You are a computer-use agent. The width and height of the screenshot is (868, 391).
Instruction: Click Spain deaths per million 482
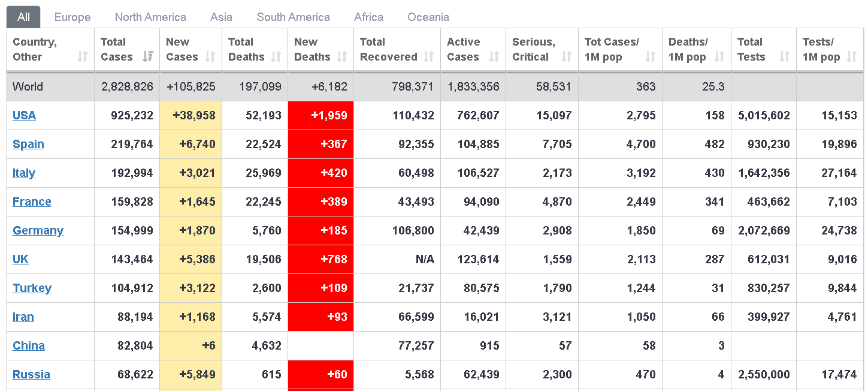tap(715, 144)
